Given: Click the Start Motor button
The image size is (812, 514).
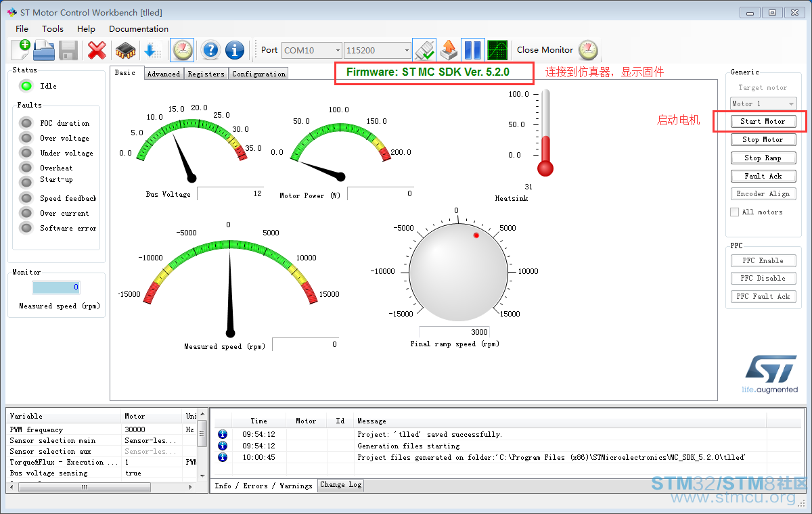Looking at the screenshot, I should coord(763,122).
